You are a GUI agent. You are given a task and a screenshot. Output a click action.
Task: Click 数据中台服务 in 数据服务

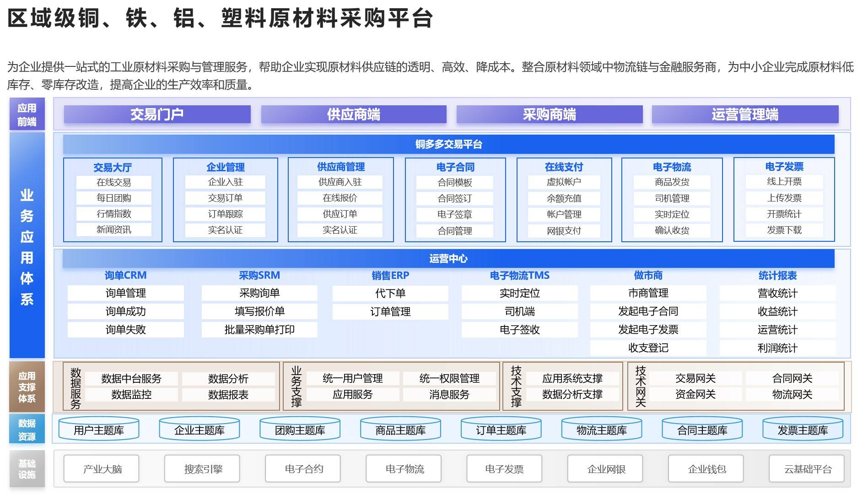[x=131, y=379]
